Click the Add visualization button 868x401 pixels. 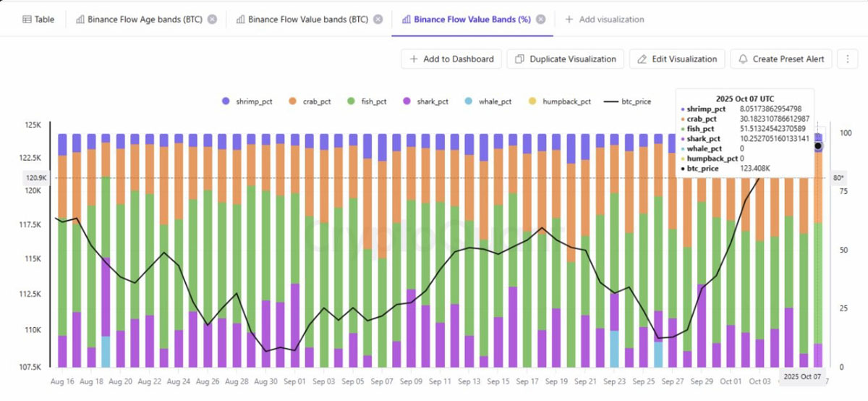point(605,20)
